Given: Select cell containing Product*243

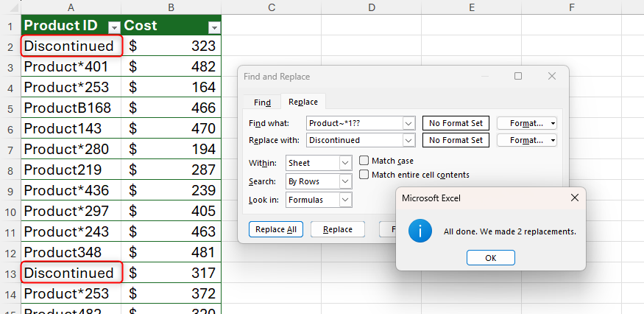Looking at the screenshot, I should pos(71,231).
